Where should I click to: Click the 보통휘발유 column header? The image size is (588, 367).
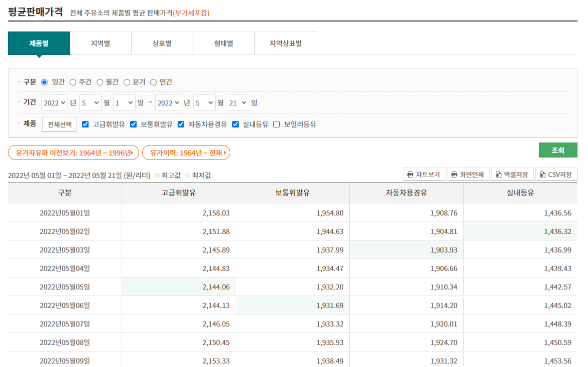pyautogui.click(x=293, y=193)
